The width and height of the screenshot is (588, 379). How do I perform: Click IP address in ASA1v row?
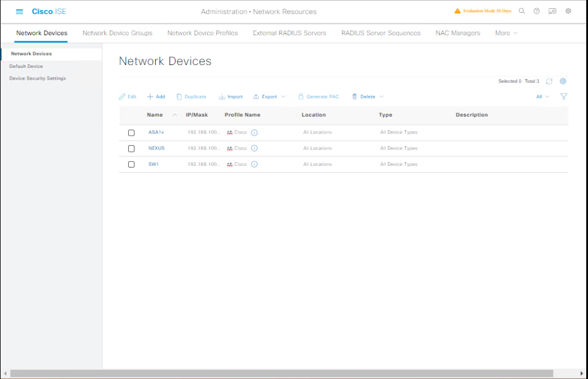(204, 132)
